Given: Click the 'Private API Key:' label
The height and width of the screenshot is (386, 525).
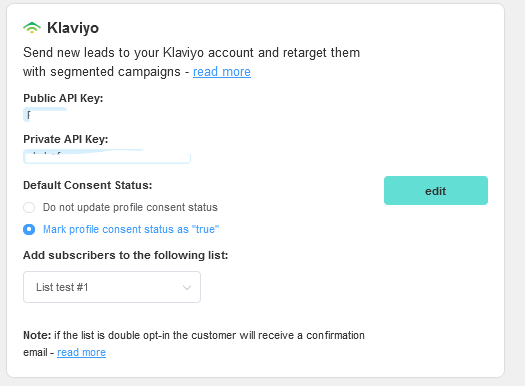Looking at the screenshot, I should (x=66, y=139).
